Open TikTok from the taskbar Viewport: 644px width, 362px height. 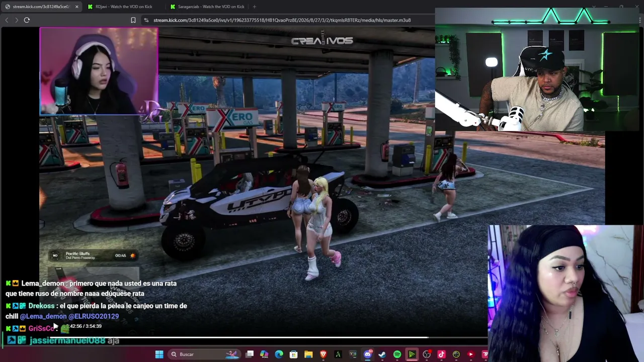[x=441, y=354]
